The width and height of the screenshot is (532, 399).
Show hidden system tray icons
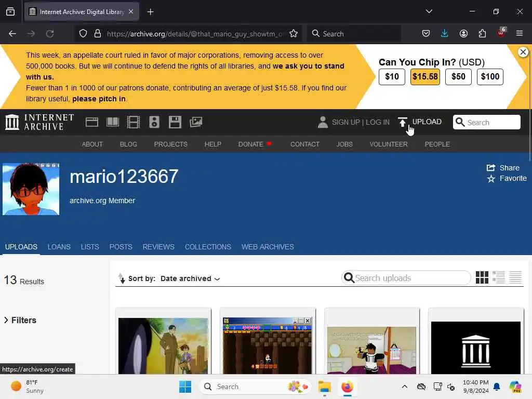[404, 387]
